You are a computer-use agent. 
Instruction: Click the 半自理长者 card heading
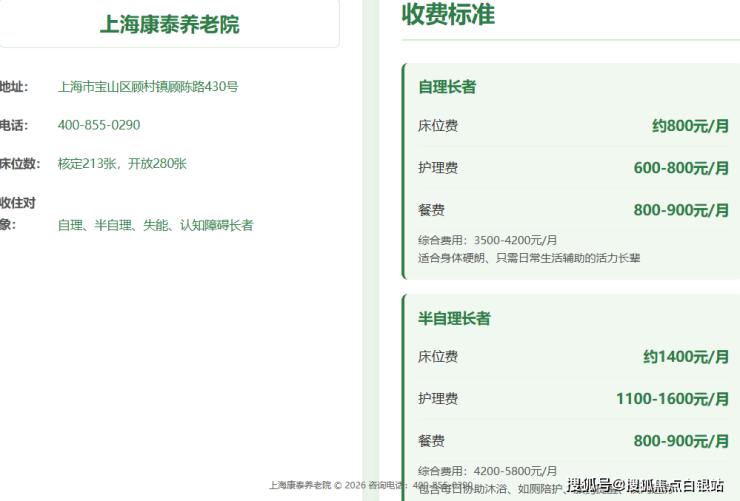[x=454, y=318]
